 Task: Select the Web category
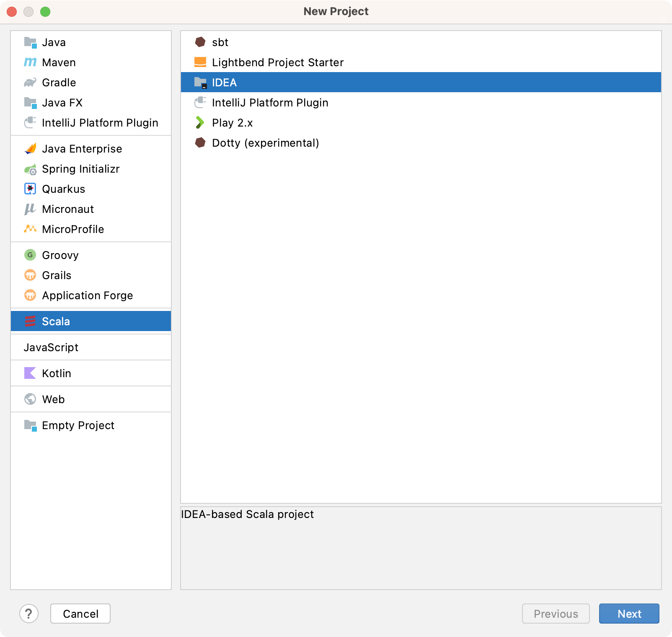pyautogui.click(x=91, y=399)
